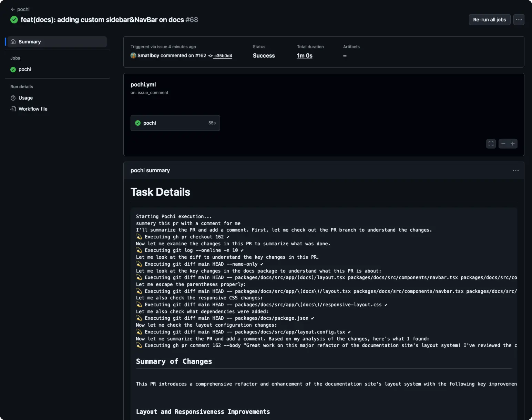The width and height of the screenshot is (532, 420).
Task: Zoom in the workflow graph
Action: point(513,144)
